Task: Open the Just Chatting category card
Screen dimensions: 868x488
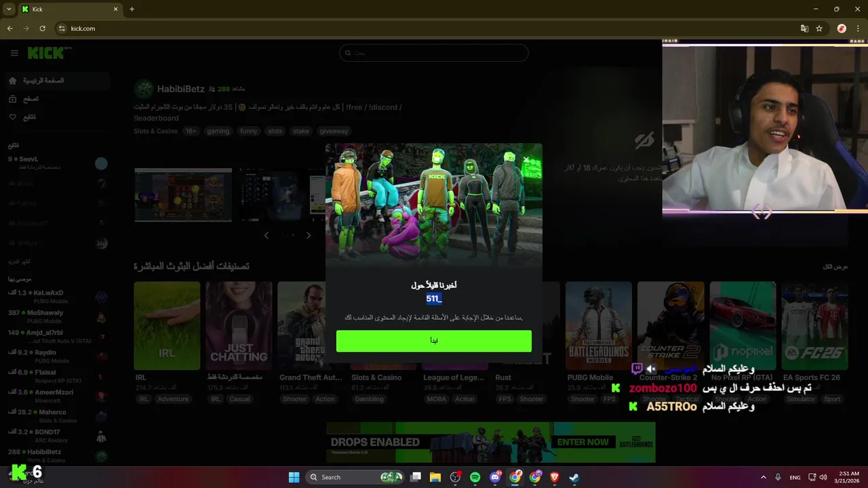Action: 239,325
